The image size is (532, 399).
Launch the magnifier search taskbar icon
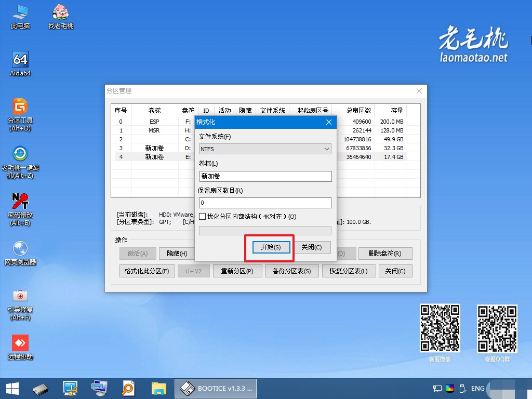coord(129,389)
